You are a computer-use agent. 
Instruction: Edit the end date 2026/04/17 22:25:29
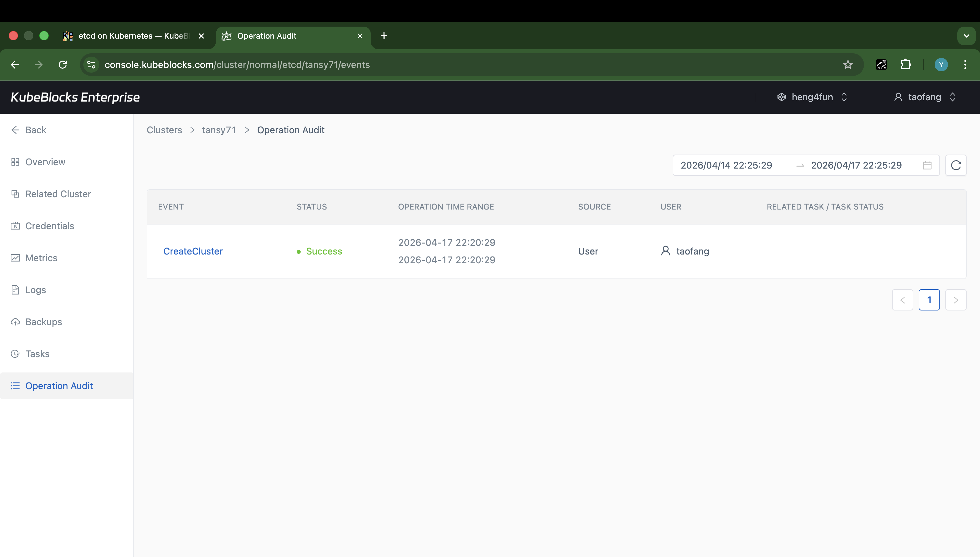[856, 165]
